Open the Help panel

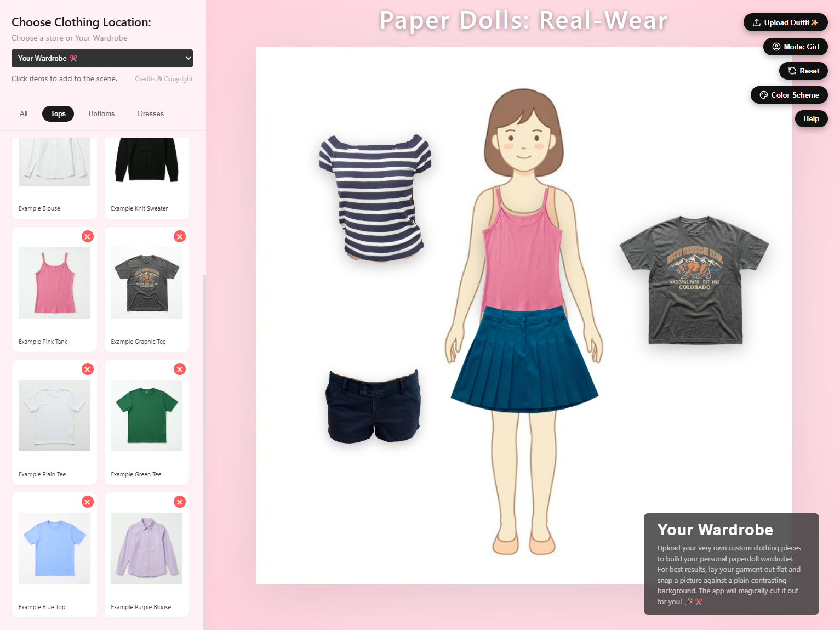[811, 118]
